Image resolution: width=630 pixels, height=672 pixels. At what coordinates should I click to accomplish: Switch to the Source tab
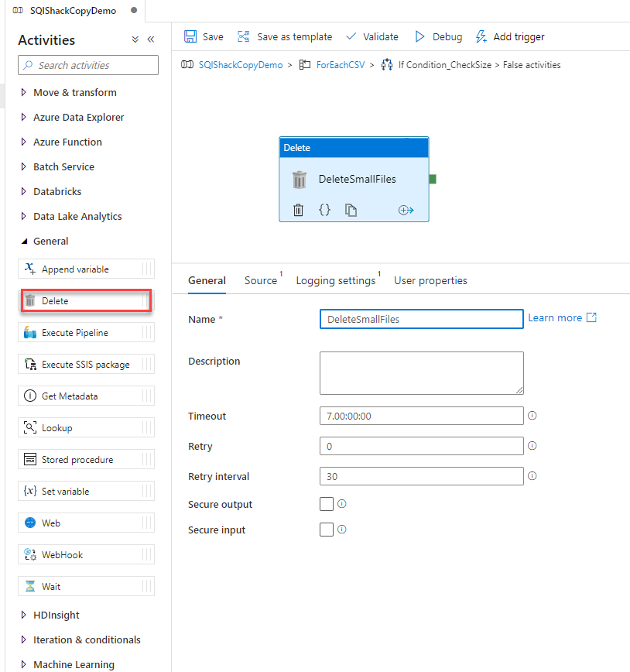click(x=260, y=280)
